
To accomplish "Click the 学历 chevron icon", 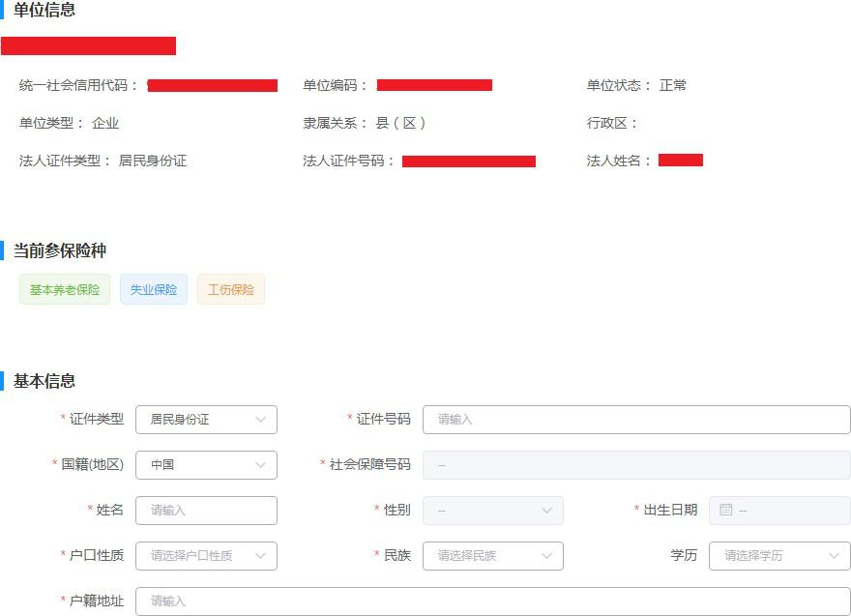I will point(832,556).
